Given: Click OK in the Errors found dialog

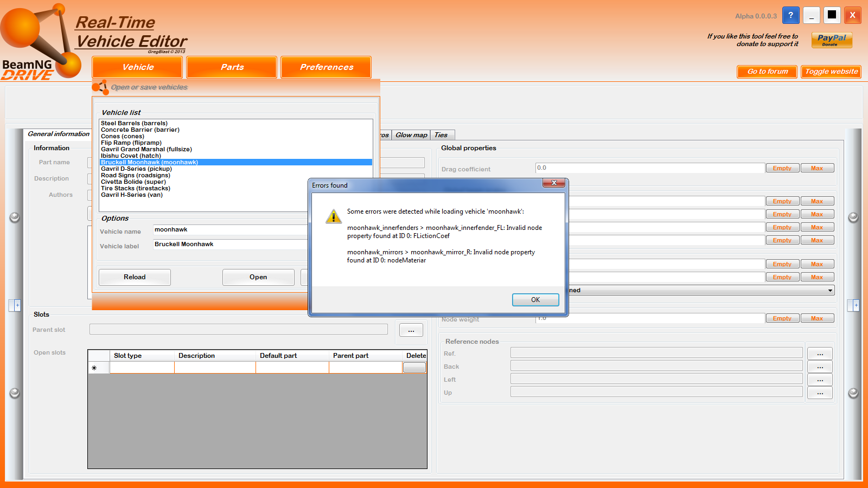Looking at the screenshot, I should 535,300.
